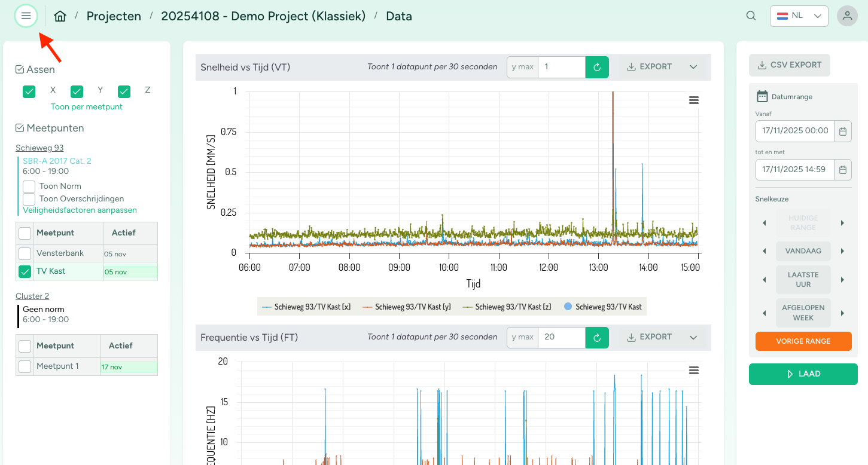This screenshot has width=868, height=465.
Task: Open Frequentie chart hamburger context menu
Action: [694, 371]
